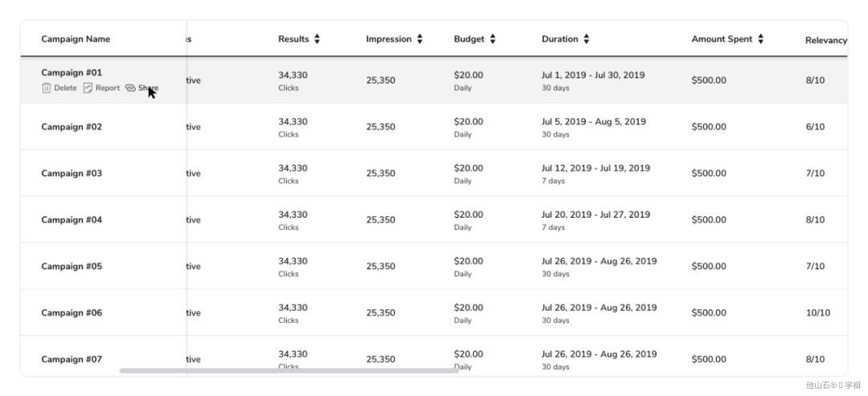Screen dimensions: 868x396
Task: Click the Report label under Campaign #01
Action: click(108, 88)
